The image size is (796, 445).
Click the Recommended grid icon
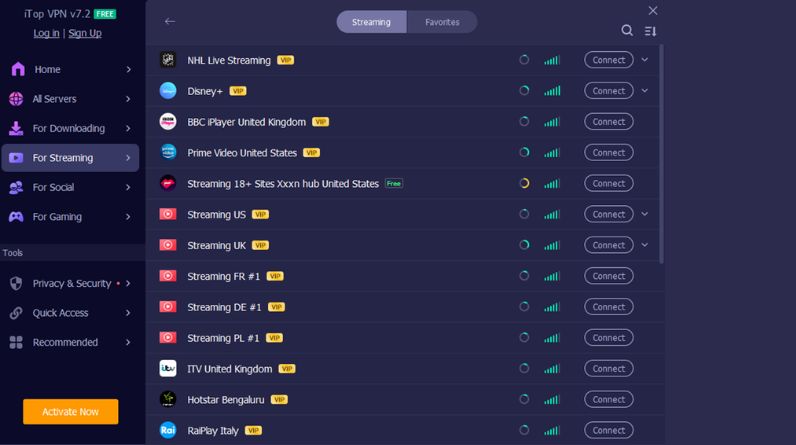pos(16,342)
